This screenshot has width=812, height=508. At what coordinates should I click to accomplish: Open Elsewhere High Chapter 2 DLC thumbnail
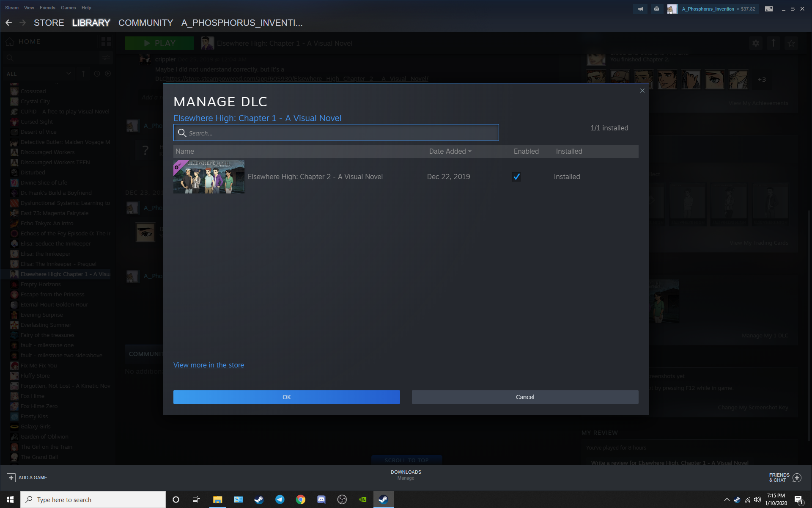(x=209, y=177)
